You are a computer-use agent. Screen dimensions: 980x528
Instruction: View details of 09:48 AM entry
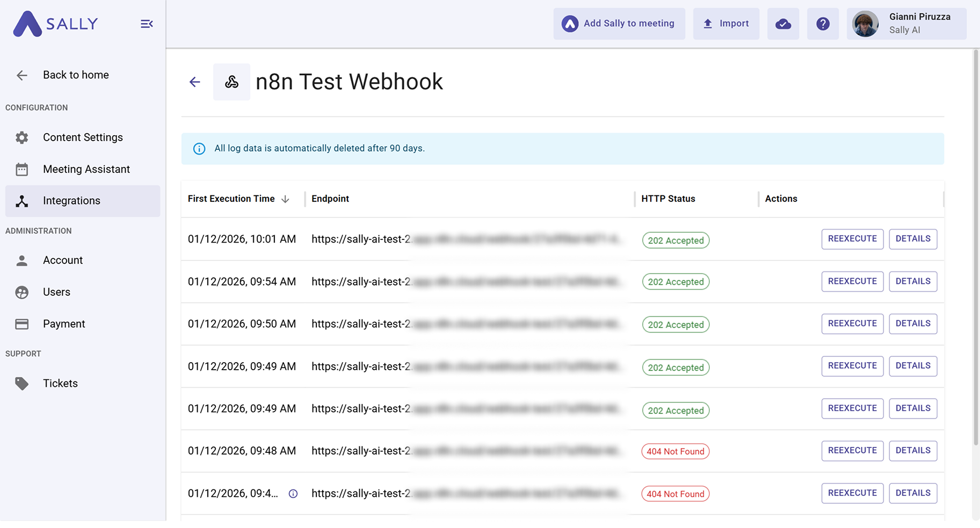[x=913, y=451]
